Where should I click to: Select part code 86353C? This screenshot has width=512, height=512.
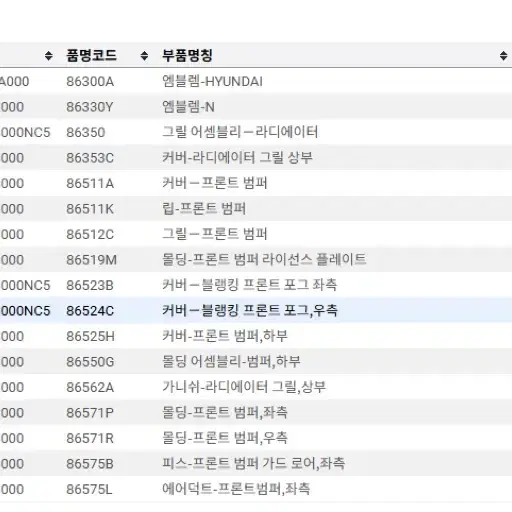click(x=90, y=158)
